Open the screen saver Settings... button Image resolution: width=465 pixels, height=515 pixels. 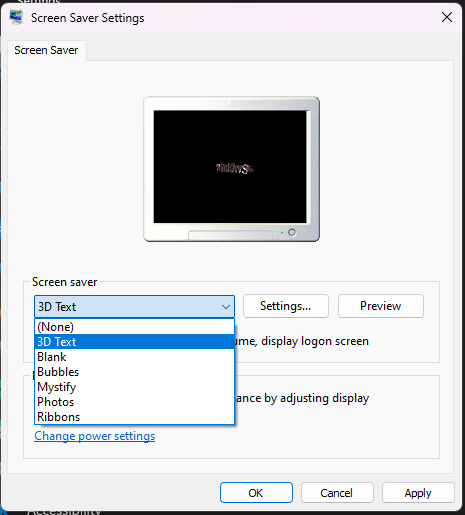(x=286, y=306)
